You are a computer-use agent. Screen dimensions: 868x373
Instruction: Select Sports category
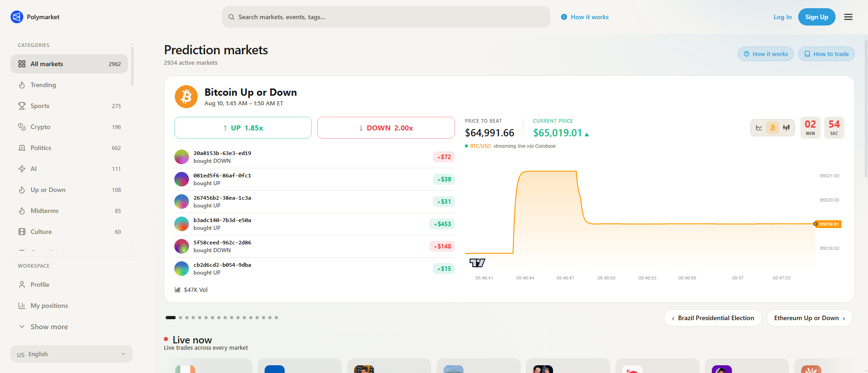click(x=69, y=106)
